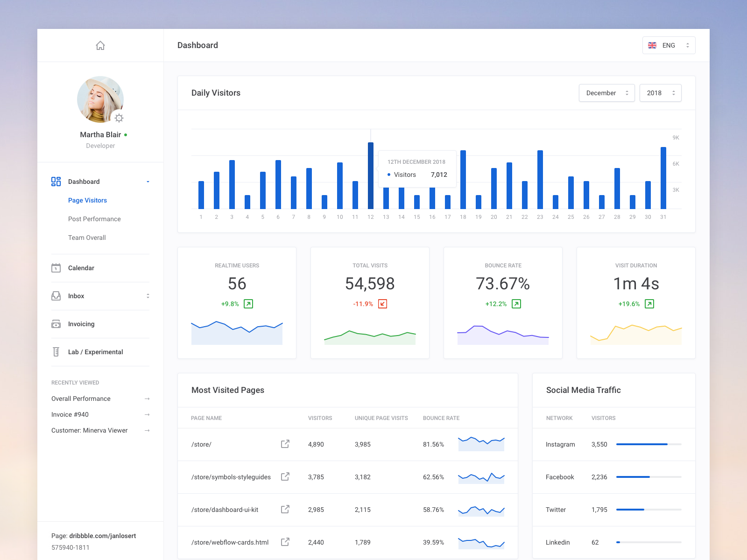Sort by UNIQUE PAGE VISITS column header
Image resolution: width=747 pixels, height=560 pixels.
[x=381, y=418]
